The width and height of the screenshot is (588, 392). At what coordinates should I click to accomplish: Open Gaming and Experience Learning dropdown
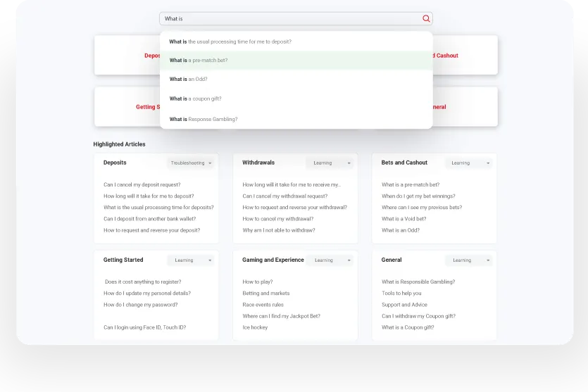click(x=330, y=260)
